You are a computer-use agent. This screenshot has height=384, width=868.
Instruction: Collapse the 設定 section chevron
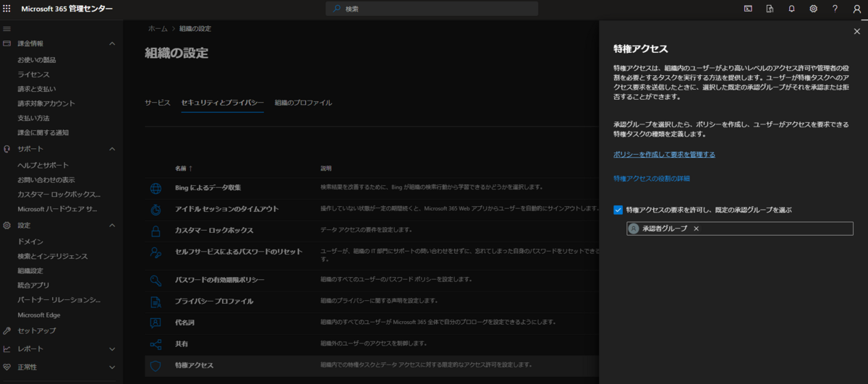(112, 226)
